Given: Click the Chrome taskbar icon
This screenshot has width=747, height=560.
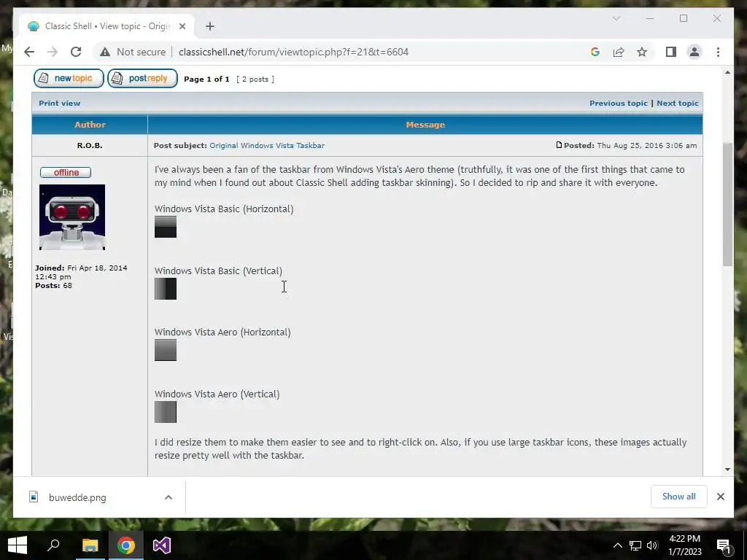Looking at the screenshot, I should click(125, 545).
